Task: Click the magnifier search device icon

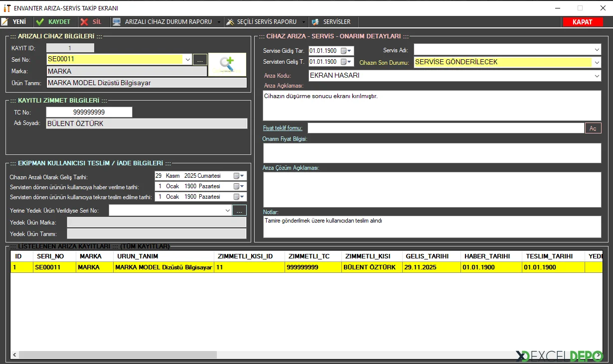Action: pos(227,64)
